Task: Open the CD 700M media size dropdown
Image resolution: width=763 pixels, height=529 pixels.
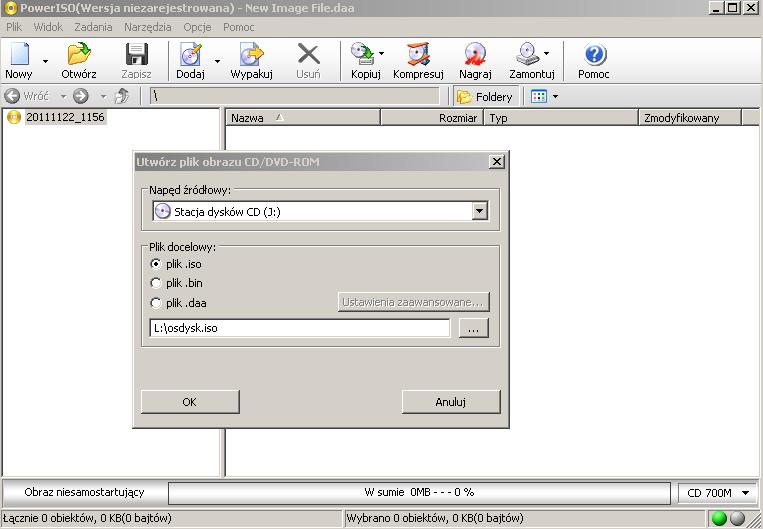Action: 718,493
